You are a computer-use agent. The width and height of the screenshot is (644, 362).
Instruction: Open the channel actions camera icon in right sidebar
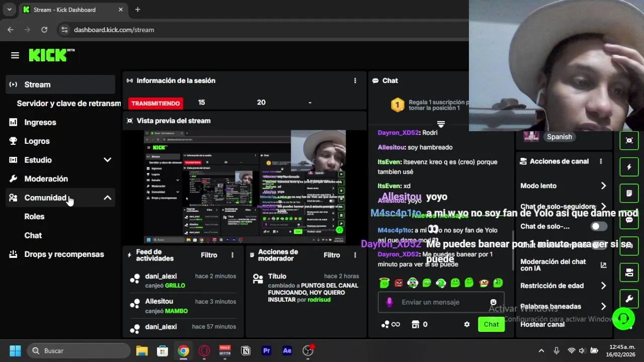(x=629, y=272)
